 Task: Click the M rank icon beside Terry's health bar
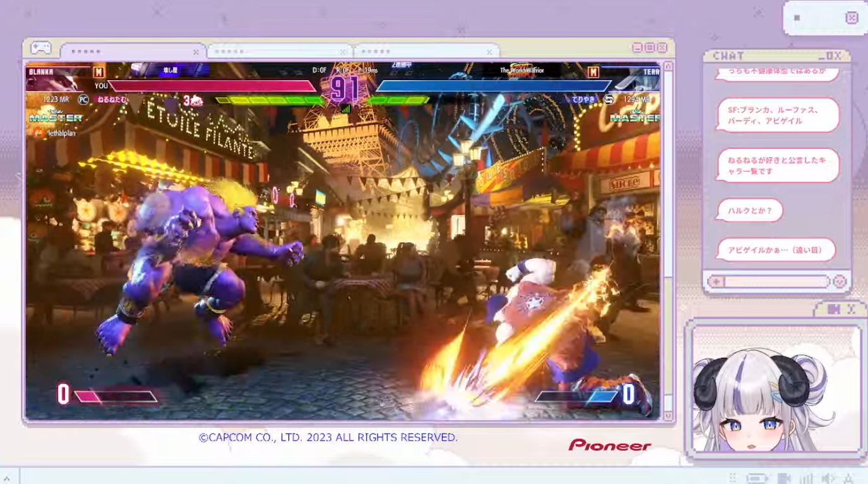tap(593, 72)
